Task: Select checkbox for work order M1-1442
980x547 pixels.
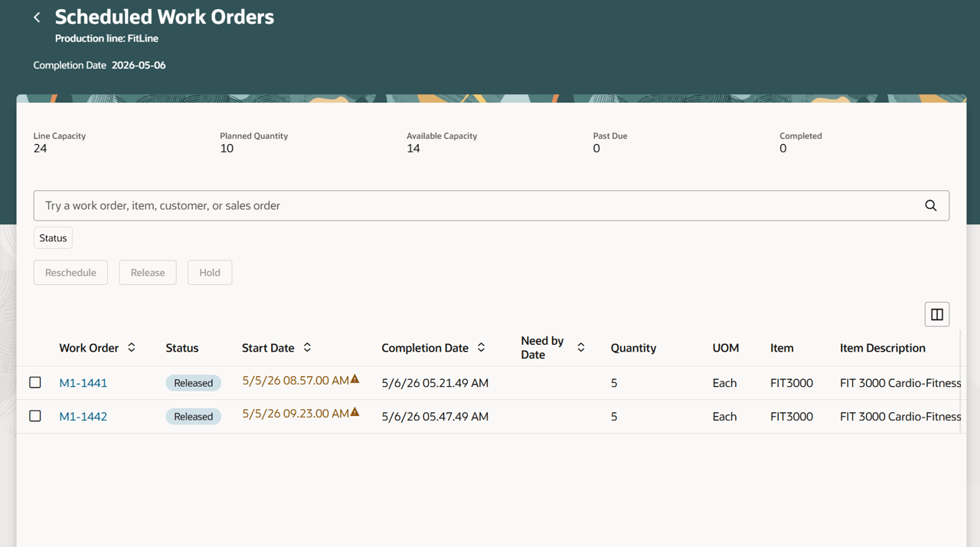Action: 35,416
